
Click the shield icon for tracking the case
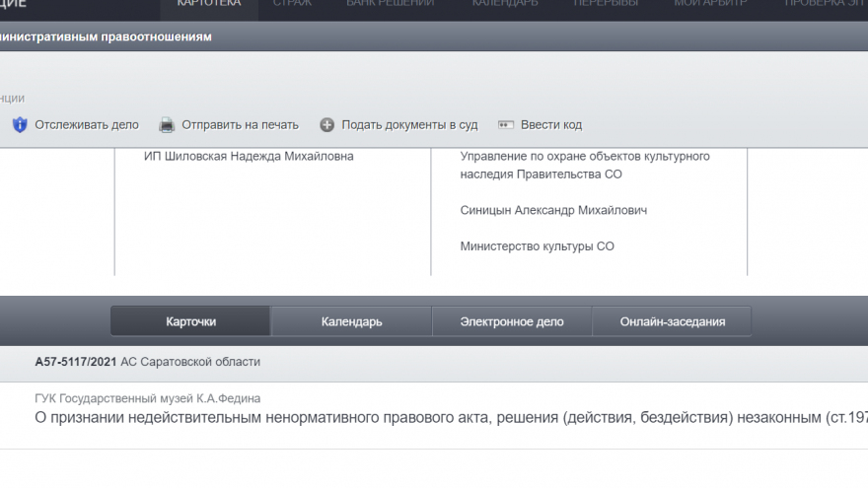point(20,124)
